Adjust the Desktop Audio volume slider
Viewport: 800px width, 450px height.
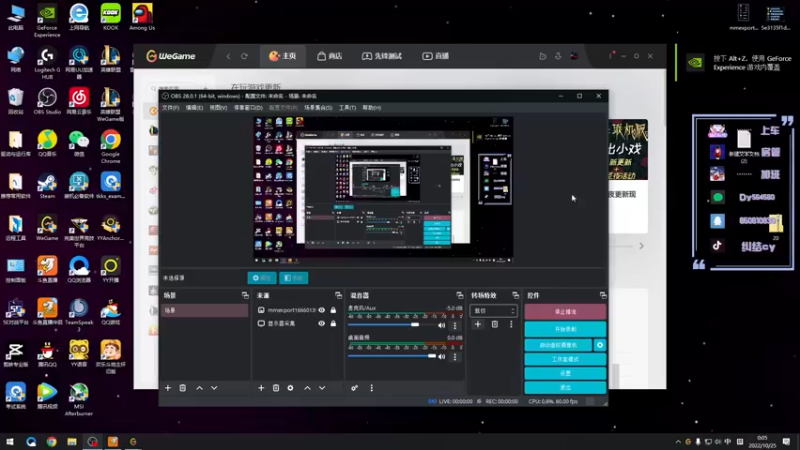click(x=391, y=356)
